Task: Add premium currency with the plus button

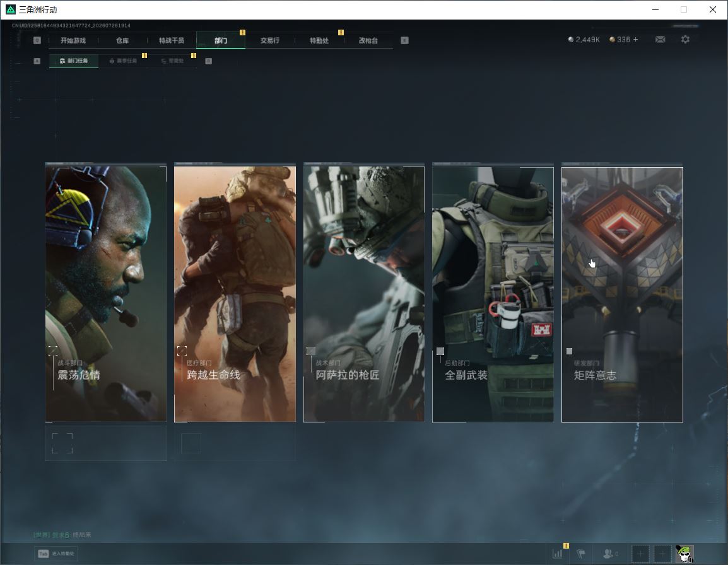Action: click(636, 40)
